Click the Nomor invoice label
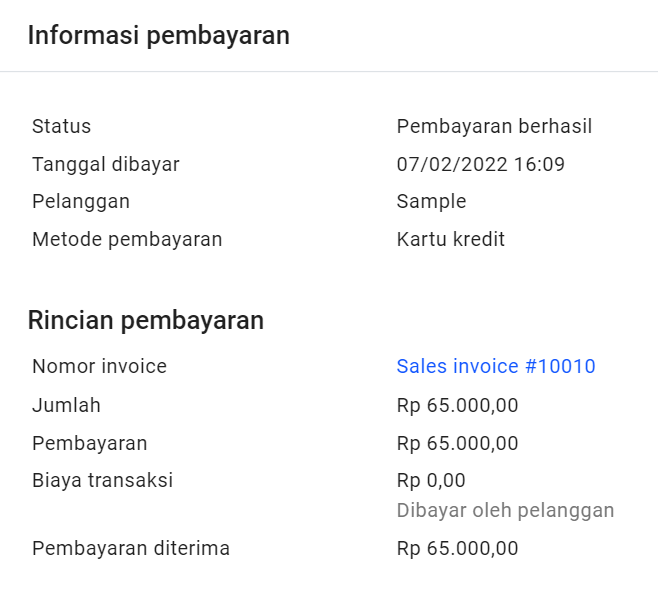The height and width of the screenshot is (590, 658). 99,366
